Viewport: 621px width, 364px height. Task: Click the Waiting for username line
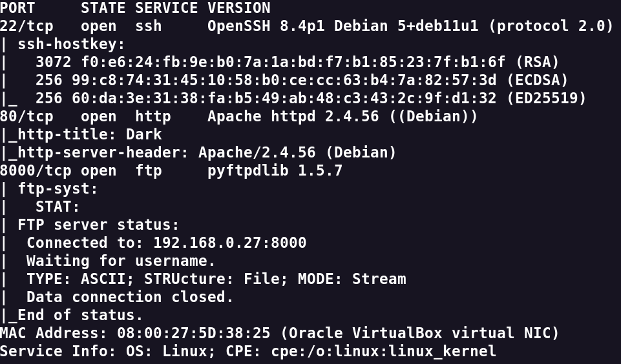tap(121, 261)
